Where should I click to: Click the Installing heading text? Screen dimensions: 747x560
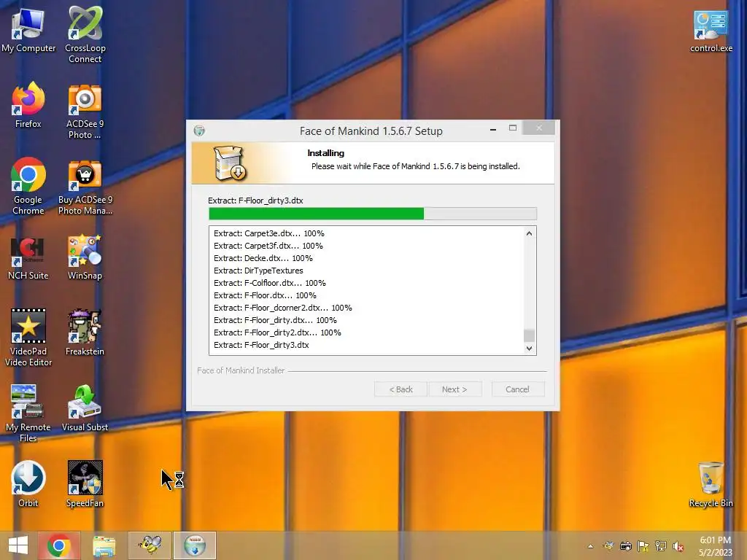[x=326, y=153]
